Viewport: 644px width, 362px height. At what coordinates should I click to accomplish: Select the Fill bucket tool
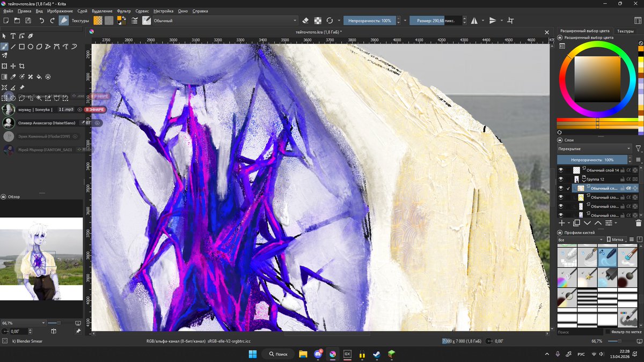[39, 77]
